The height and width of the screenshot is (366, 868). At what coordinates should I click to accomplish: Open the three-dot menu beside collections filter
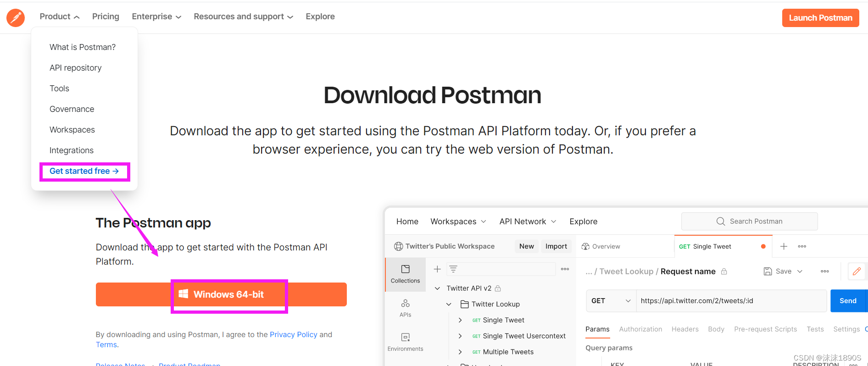(565, 269)
